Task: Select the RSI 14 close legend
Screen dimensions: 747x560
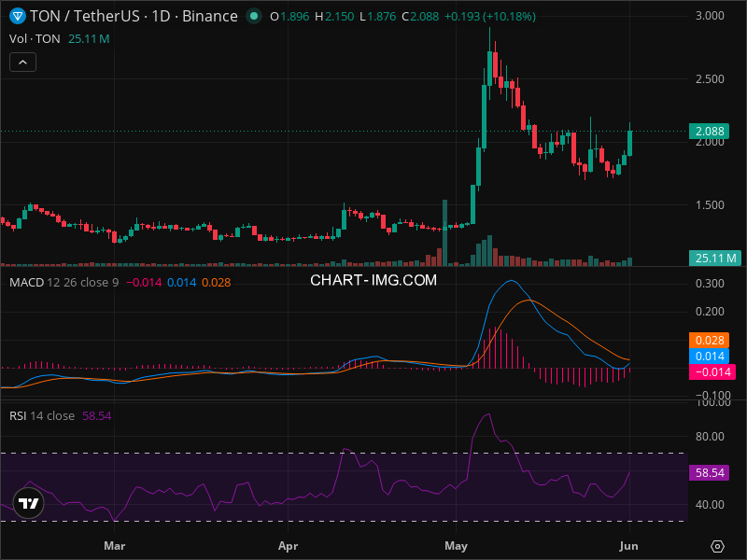Action: (42, 415)
